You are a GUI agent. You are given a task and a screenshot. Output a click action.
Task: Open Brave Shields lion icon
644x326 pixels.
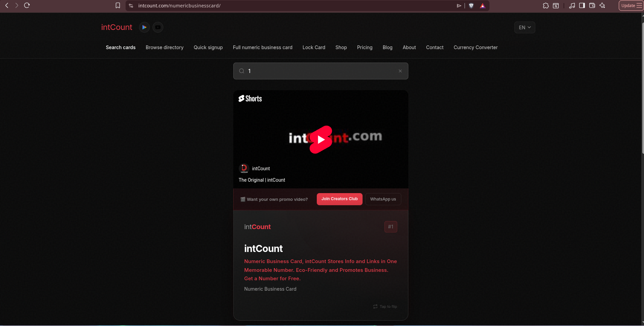pos(471,6)
